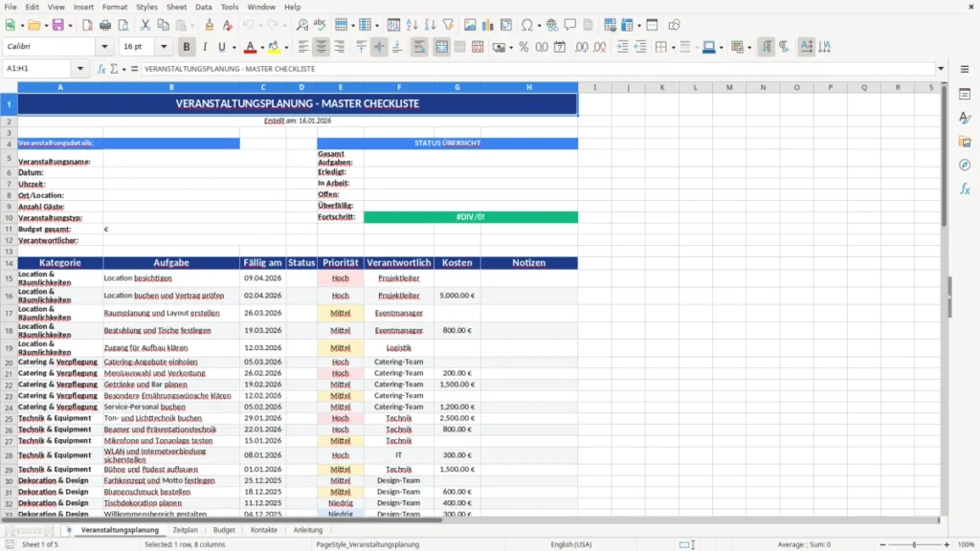Open background color dropdown arrow
This screenshot has height=551, width=980.
pyautogui.click(x=286, y=48)
